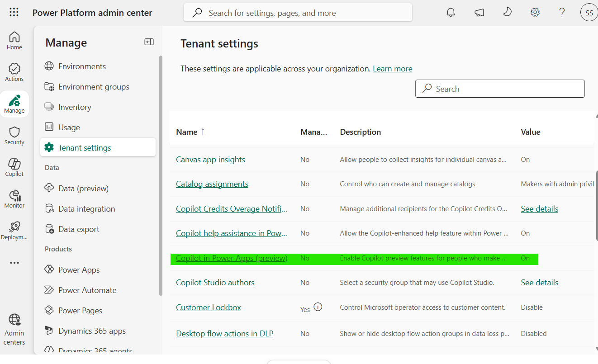
Task: Open Catalog assignments setting
Action: (212, 184)
